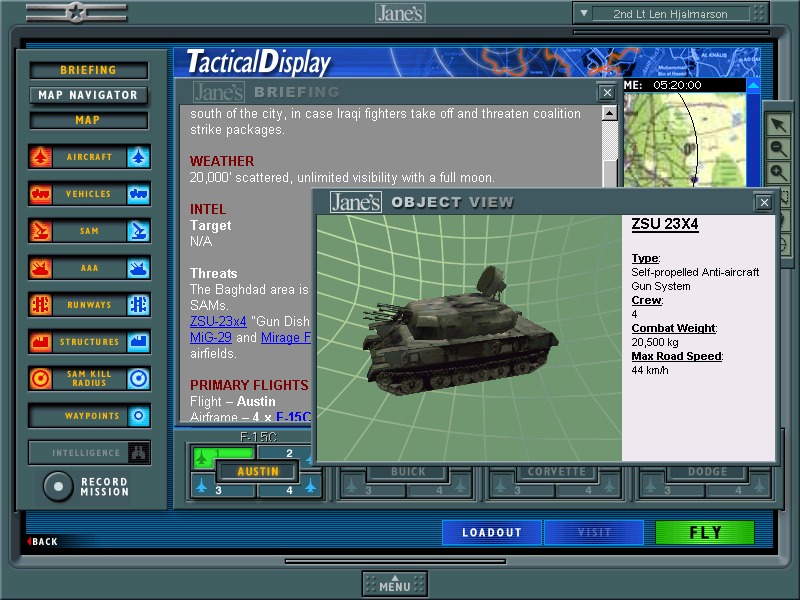
Task: Click the ZSU tank 3D model
Action: [460, 332]
